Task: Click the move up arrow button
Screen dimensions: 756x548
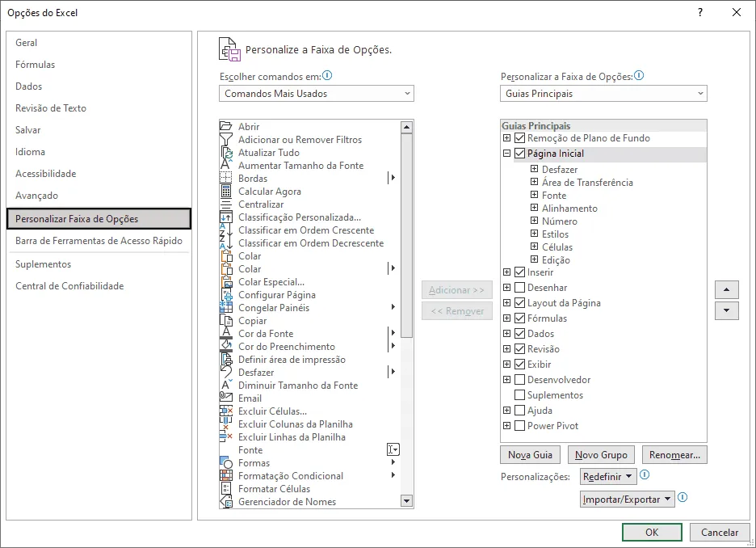Action: click(727, 290)
